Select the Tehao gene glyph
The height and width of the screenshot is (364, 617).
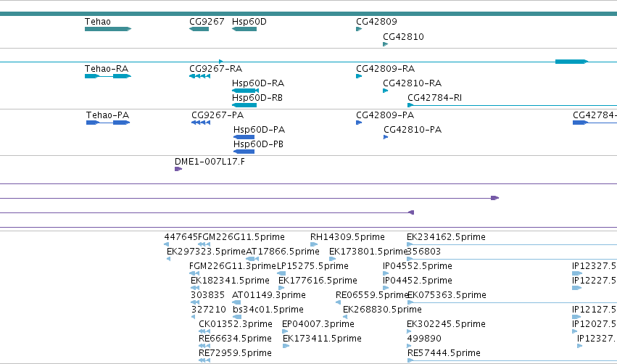(x=108, y=29)
